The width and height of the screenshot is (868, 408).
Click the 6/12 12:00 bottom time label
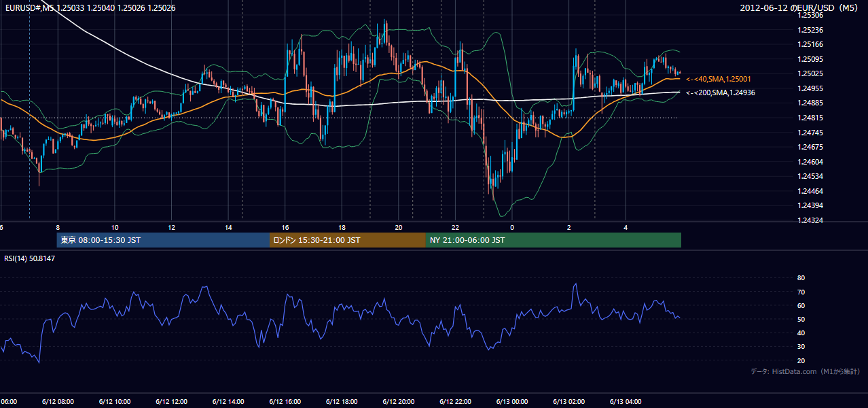pyautogui.click(x=171, y=402)
